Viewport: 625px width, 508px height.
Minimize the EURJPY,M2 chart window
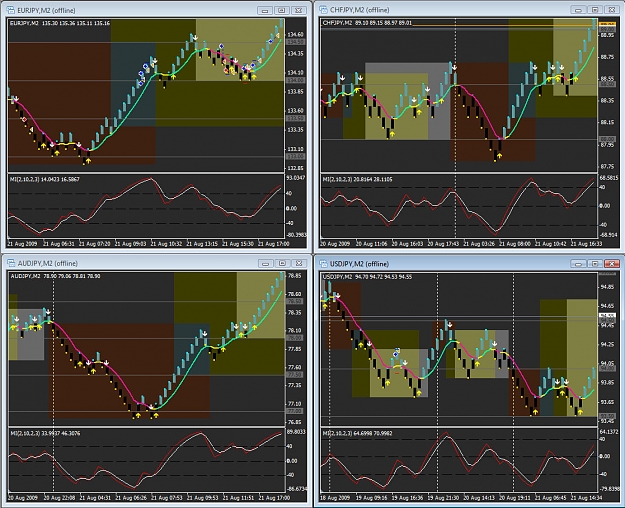(x=265, y=10)
